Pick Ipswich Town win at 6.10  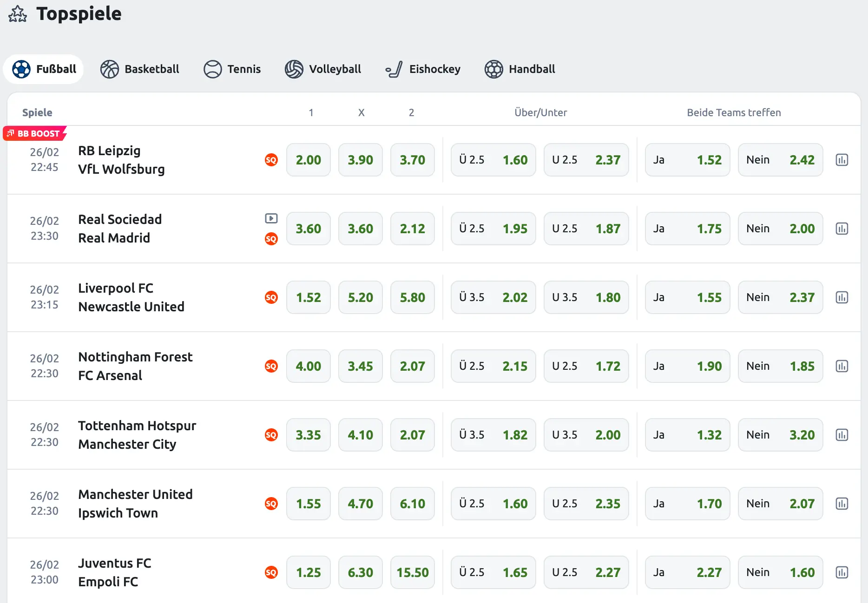tap(413, 504)
